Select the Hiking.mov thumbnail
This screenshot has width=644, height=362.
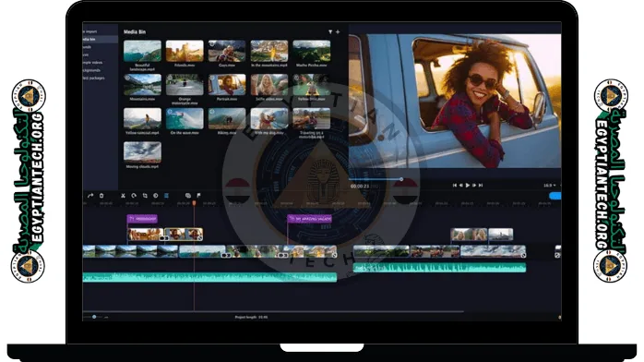click(227, 119)
